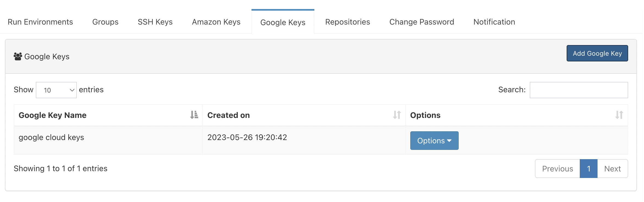Select page 1 in pagination
644x202 pixels.
[x=589, y=169]
